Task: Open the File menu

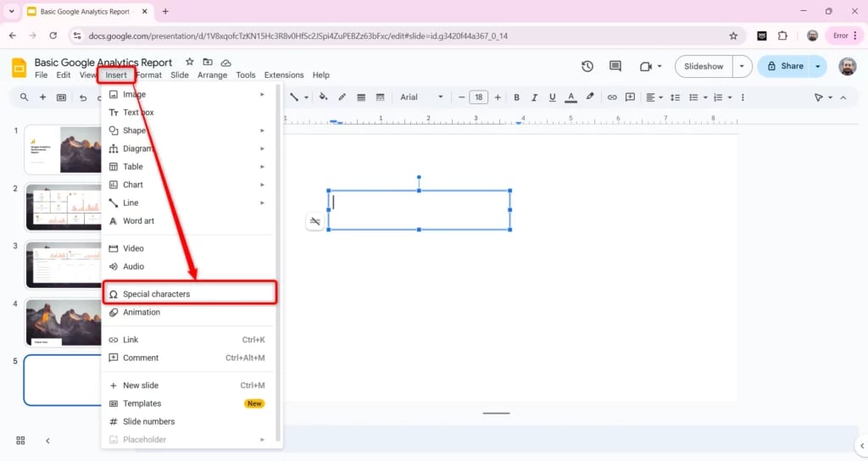Action: [41, 75]
